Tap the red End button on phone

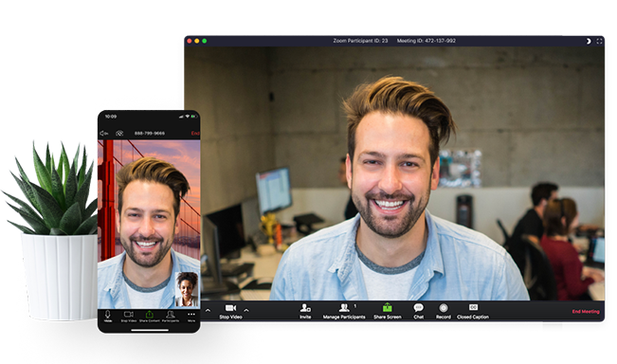click(195, 134)
